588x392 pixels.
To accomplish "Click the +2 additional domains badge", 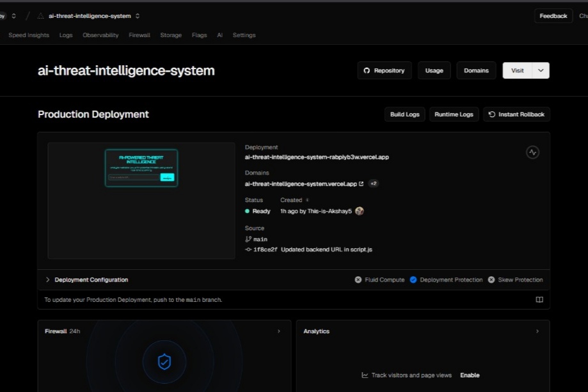I will click(373, 184).
